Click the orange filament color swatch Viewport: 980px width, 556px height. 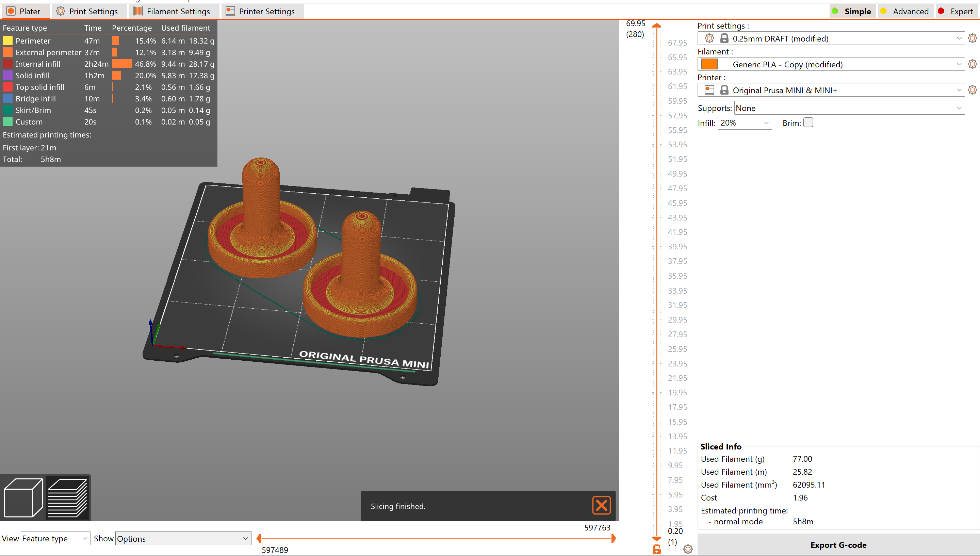[709, 64]
